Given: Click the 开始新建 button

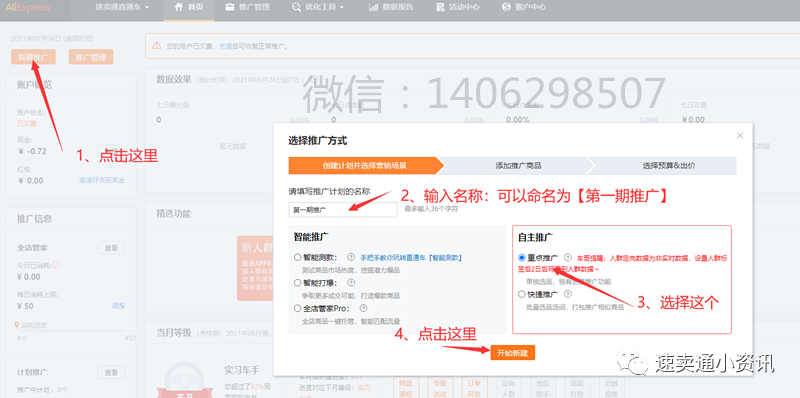Looking at the screenshot, I should (513, 353).
